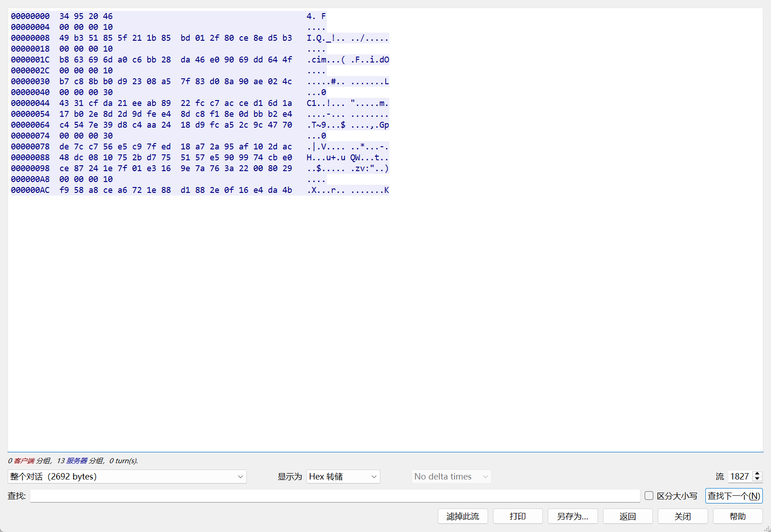Click the offset label 00000044

pos(30,103)
